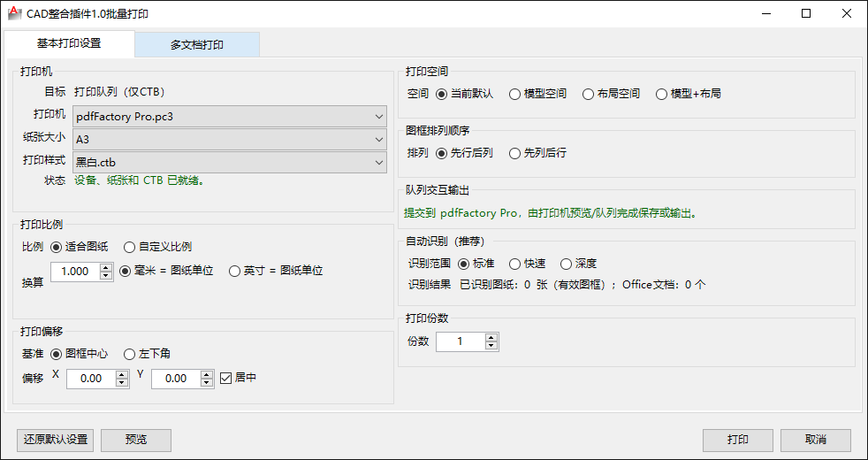Decrease the 换算 value with down arrow

click(x=106, y=276)
